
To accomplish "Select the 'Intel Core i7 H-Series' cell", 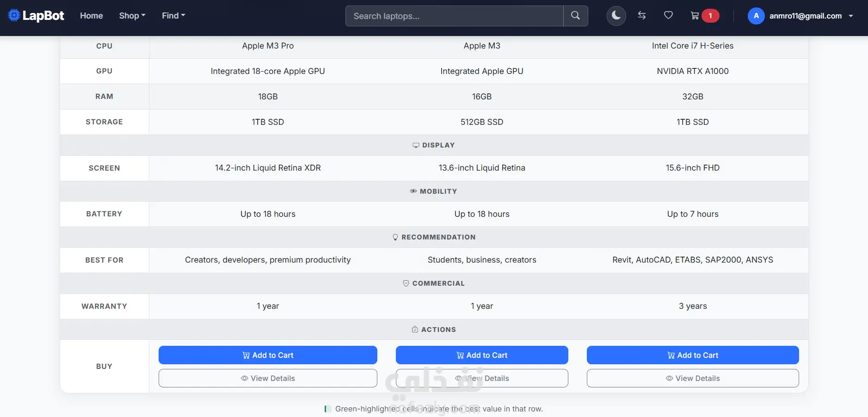I will coord(693,46).
